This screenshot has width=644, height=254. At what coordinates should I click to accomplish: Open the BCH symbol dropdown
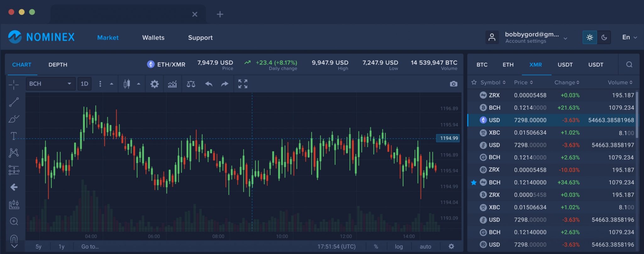point(50,84)
